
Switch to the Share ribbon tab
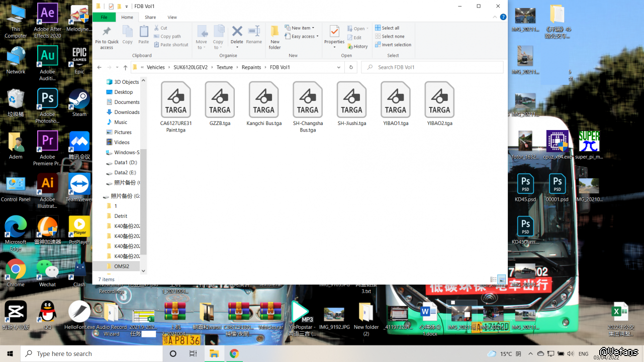click(x=150, y=17)
